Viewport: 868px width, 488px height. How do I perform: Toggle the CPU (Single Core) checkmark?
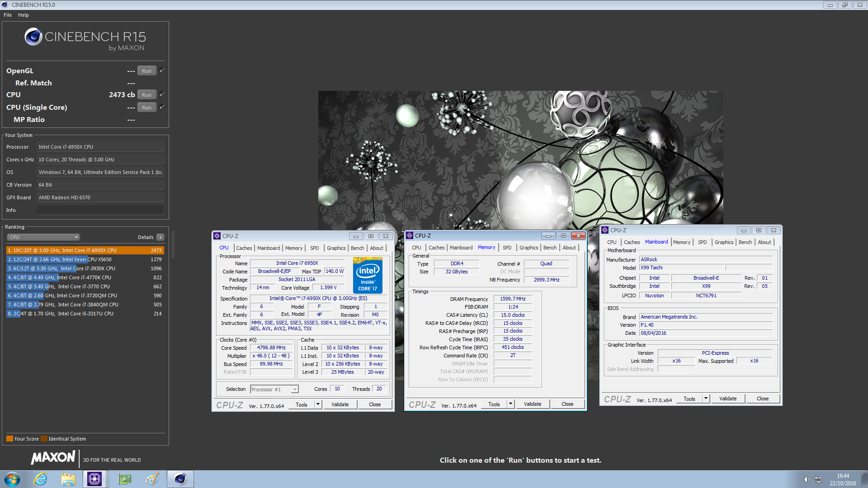click(x=162, y=107)
